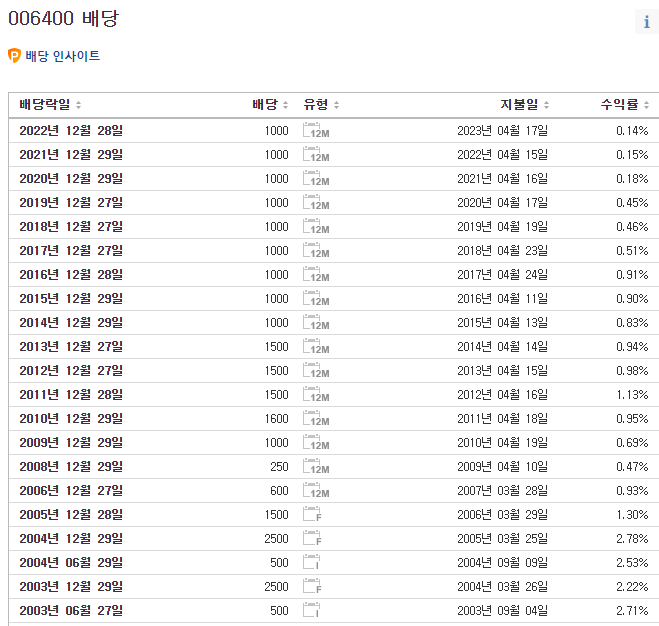Click F type icon in 2005년 12월 28일 row
The width and height of the screenshot is (659, 626).
[x=312, y=514]
